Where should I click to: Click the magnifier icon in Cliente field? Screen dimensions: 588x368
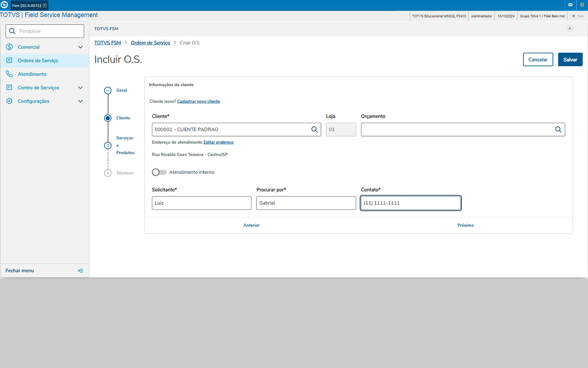pyautogui.click(x=314, y=130)
